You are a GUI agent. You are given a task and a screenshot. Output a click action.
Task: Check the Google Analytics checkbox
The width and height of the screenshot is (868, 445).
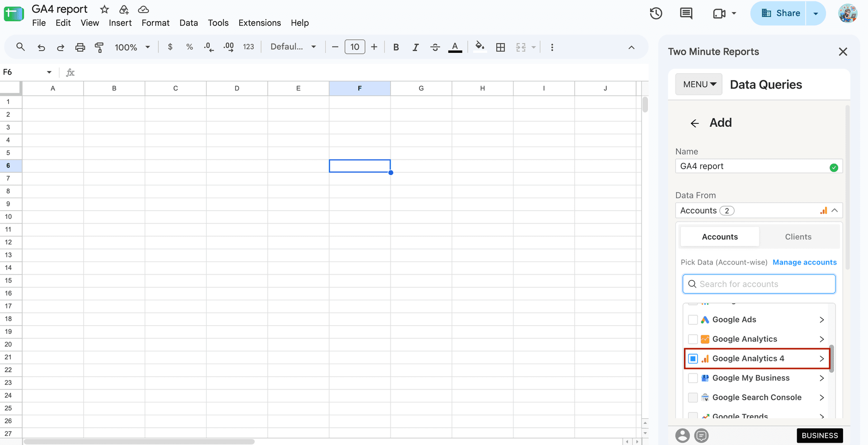693,339
